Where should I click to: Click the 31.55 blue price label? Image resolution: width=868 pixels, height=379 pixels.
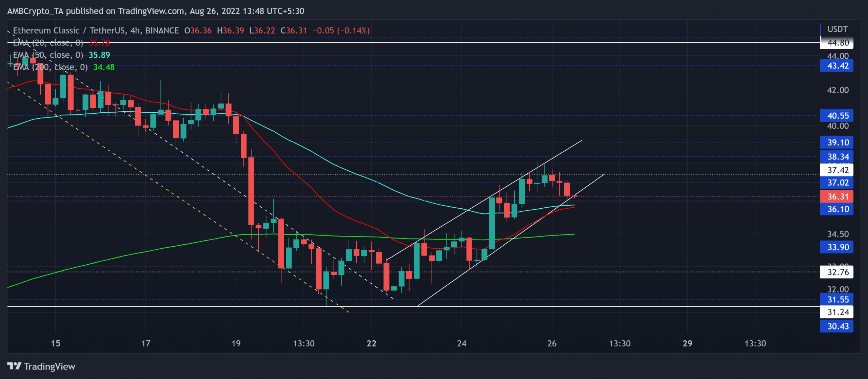point(836,300)
